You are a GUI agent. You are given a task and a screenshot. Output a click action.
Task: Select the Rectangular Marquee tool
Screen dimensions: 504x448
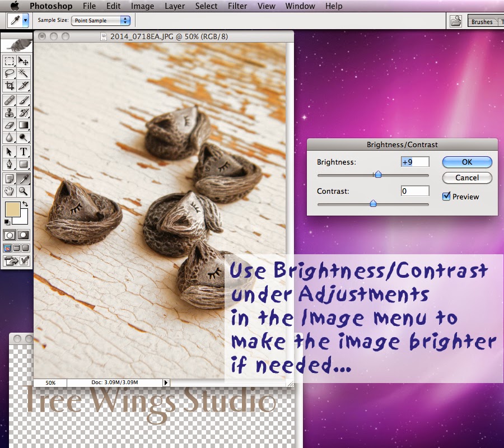tap(10, 61)
